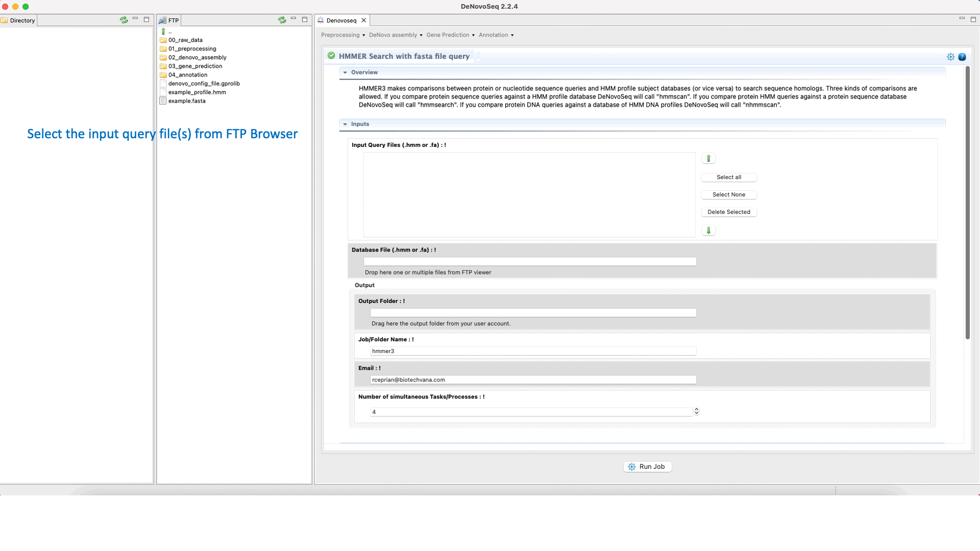Viewport: 980px width, 551px height.
Task: Select example.fasta file in FTP
Action: pos(187,101)
